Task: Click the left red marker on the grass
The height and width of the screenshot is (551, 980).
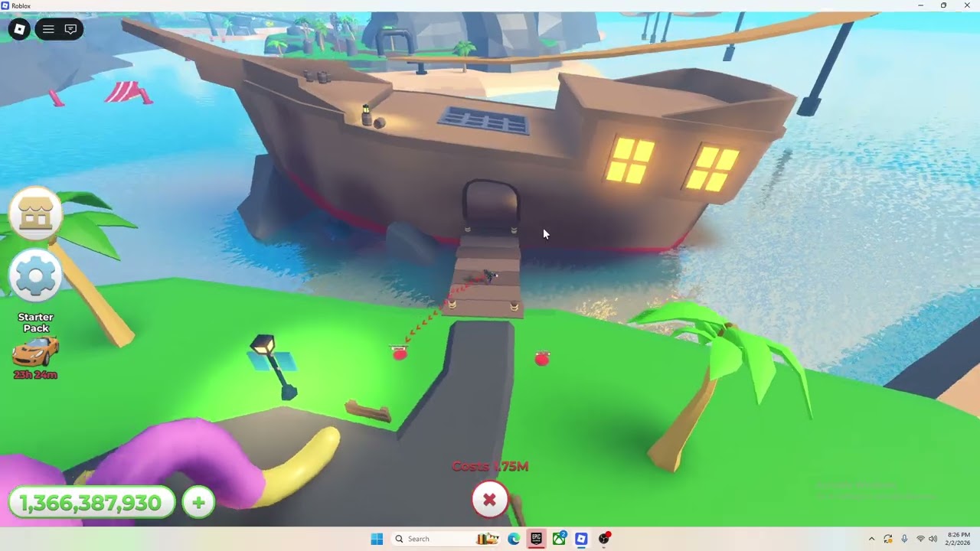Action: [x=399, y=353]
